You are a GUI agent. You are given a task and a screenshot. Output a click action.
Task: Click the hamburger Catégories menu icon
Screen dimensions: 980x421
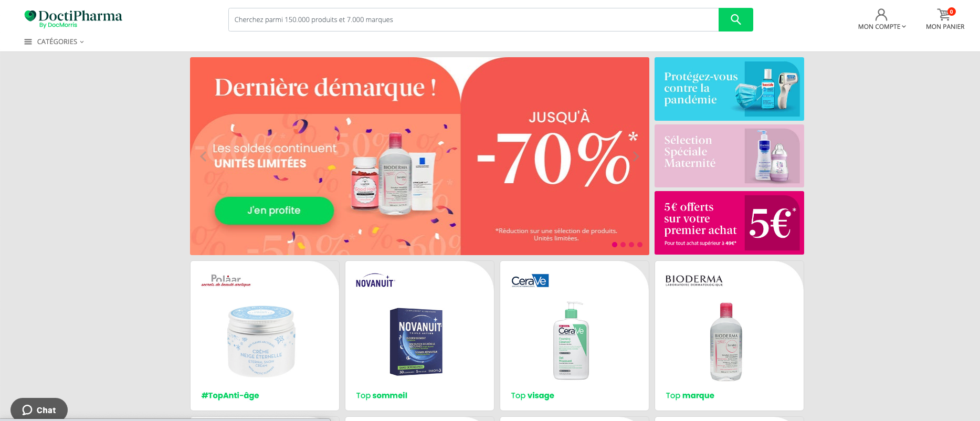[28, 41]
